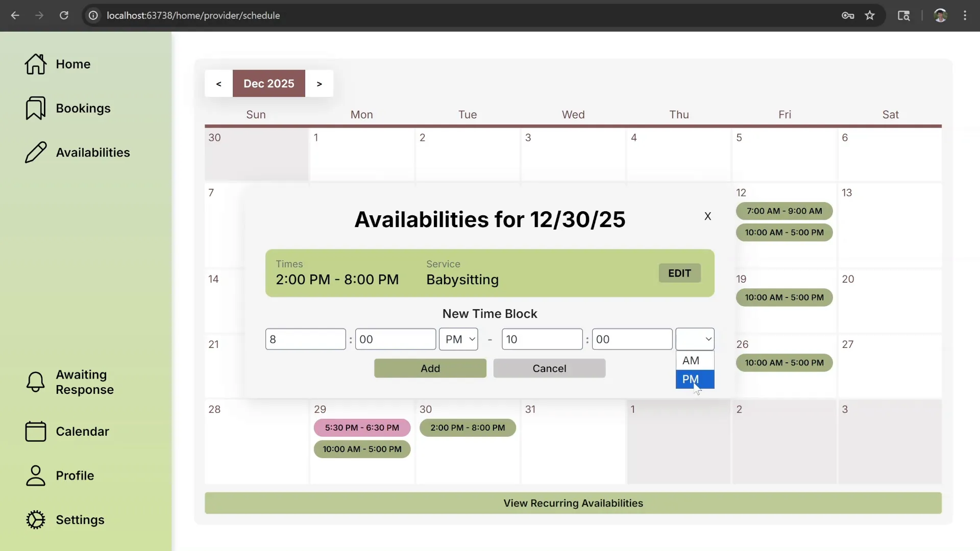
Task: Reload the page with refresh icon
Action: pyautogui.click(x=64, y=15)
